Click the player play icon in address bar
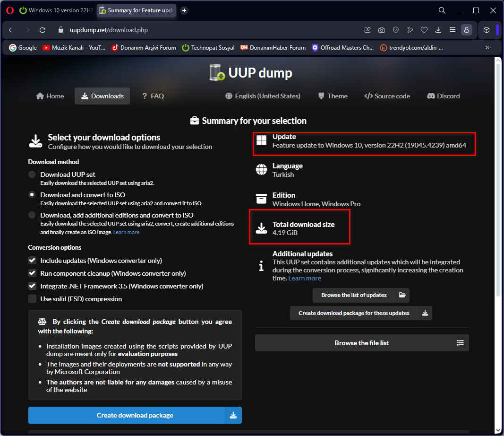Viewport: 504px width, 436px height. tap(410, 30)
